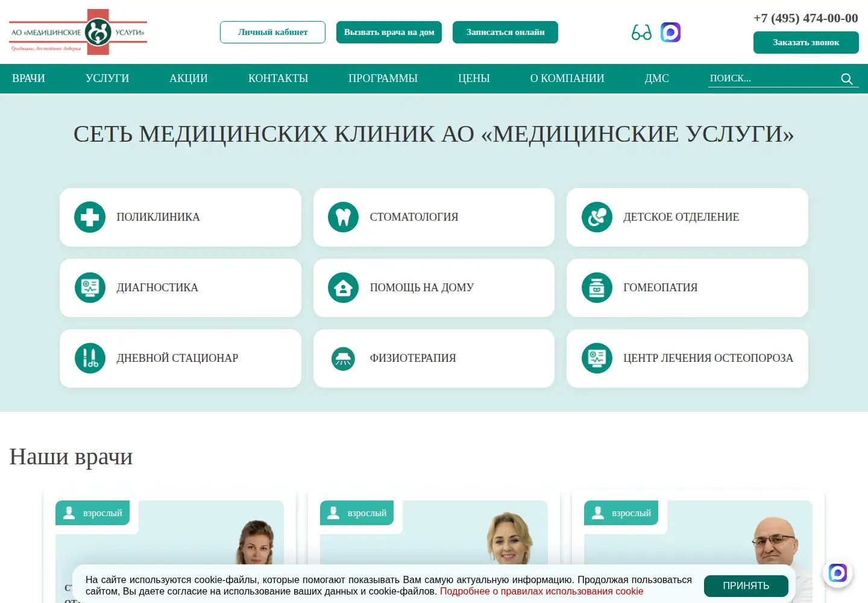Open the Врачи menu item

click(29, 78)
